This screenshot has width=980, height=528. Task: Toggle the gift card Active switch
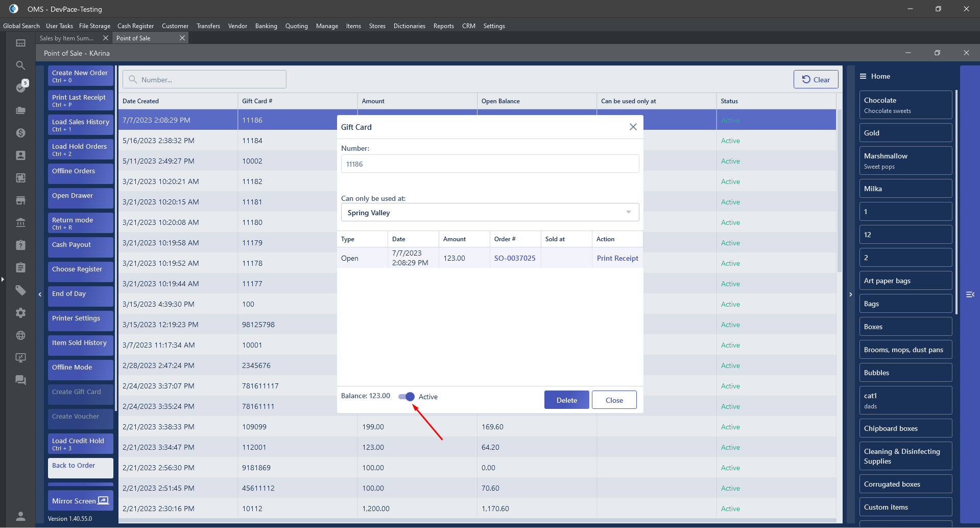tap(407, 397)
